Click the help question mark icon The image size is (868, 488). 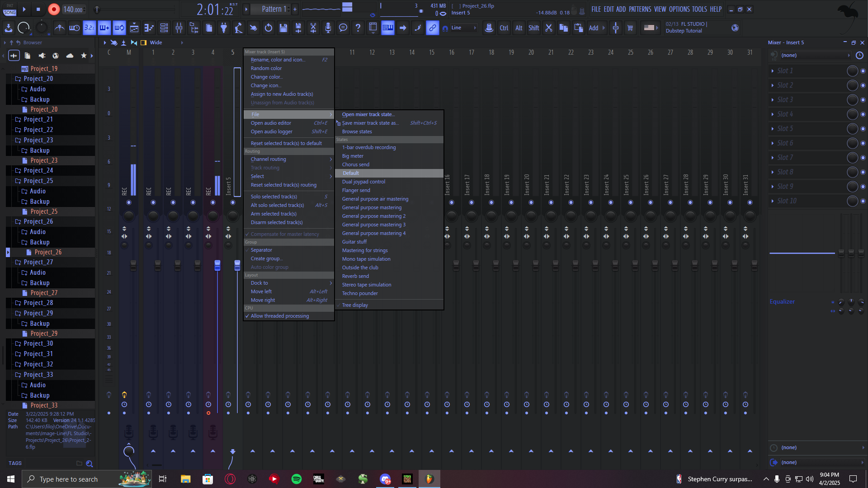click(358, 28)
